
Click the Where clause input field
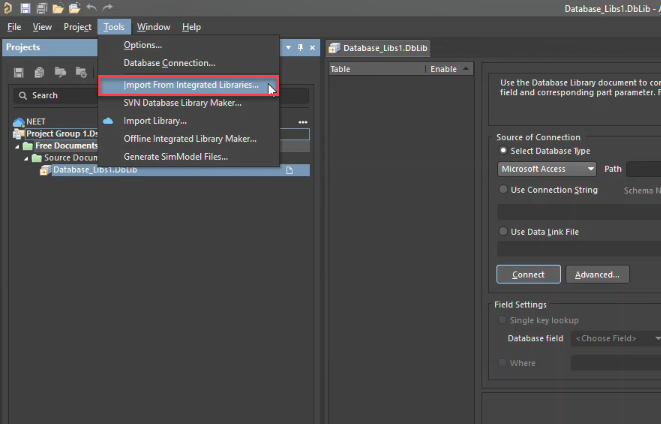pyautogui.click(x=616, y=363)
